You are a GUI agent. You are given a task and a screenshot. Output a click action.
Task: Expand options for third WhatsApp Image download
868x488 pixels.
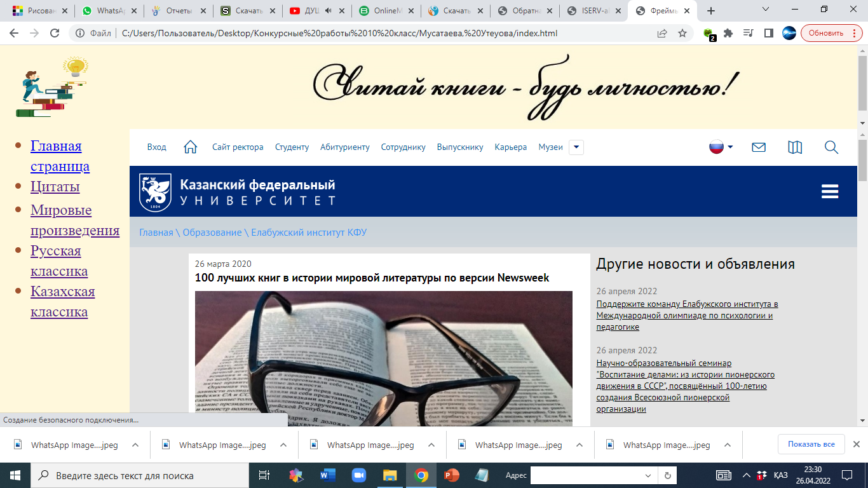pos(431,445)
